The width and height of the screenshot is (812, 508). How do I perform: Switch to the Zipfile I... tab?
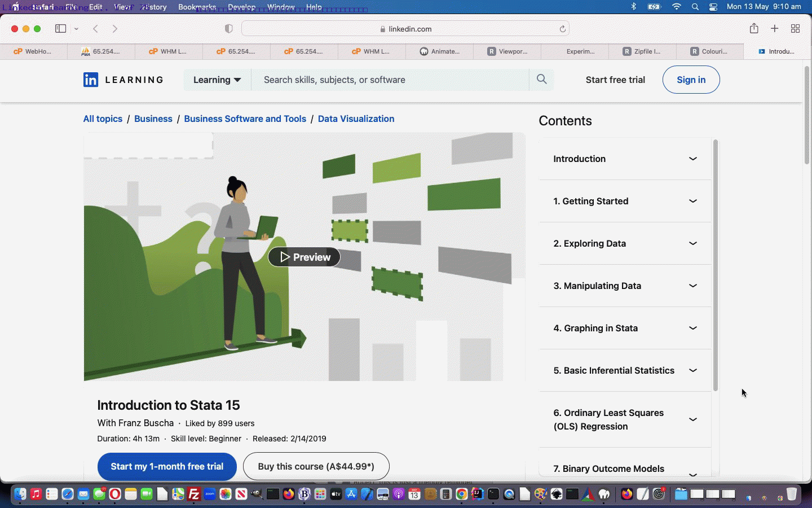642,51
